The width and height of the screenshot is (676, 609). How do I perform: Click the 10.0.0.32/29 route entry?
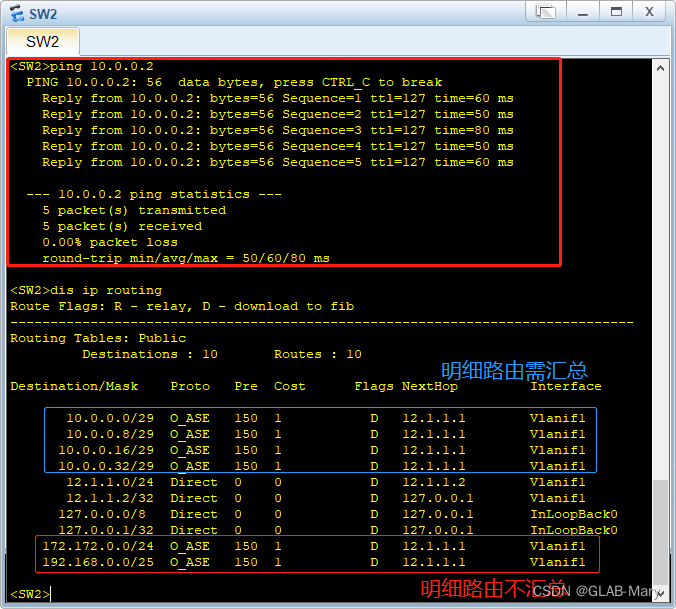pyautogui.click(x=322, y=466)
